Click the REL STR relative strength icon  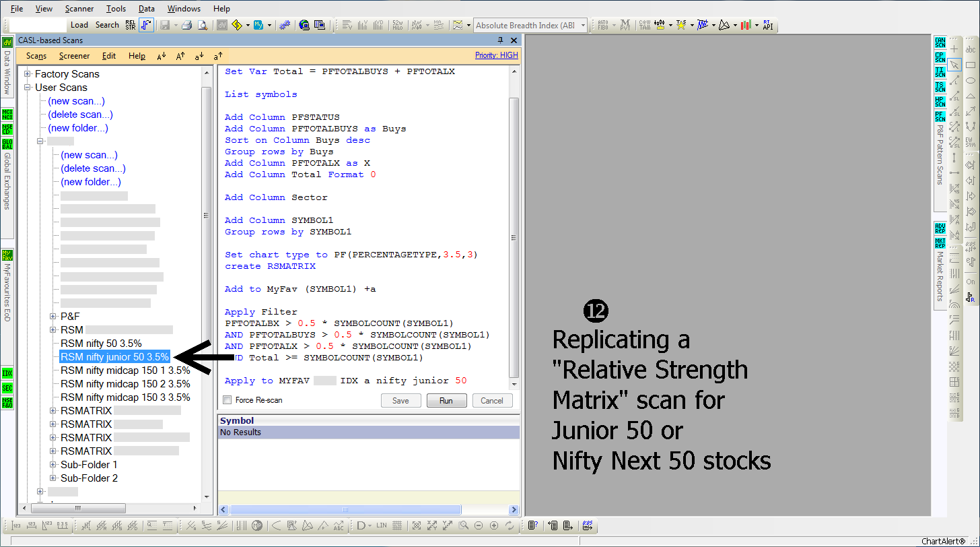130,25
